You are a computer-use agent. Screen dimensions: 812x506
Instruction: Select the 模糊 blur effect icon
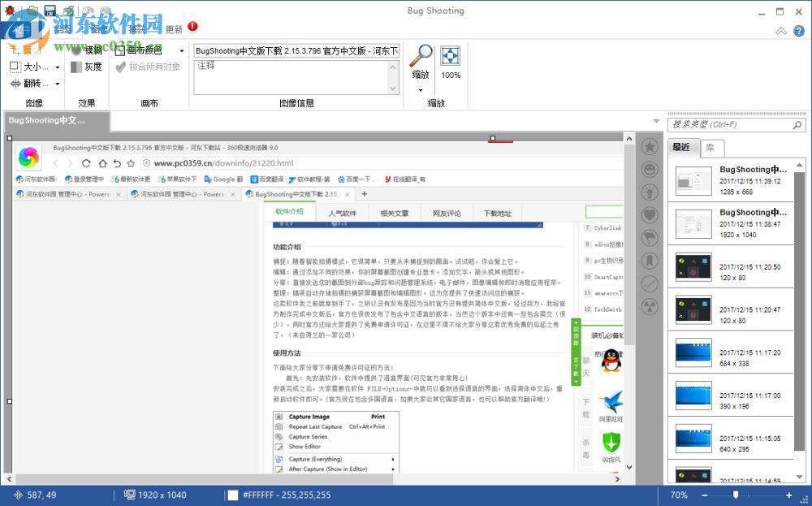click(75, 49)
